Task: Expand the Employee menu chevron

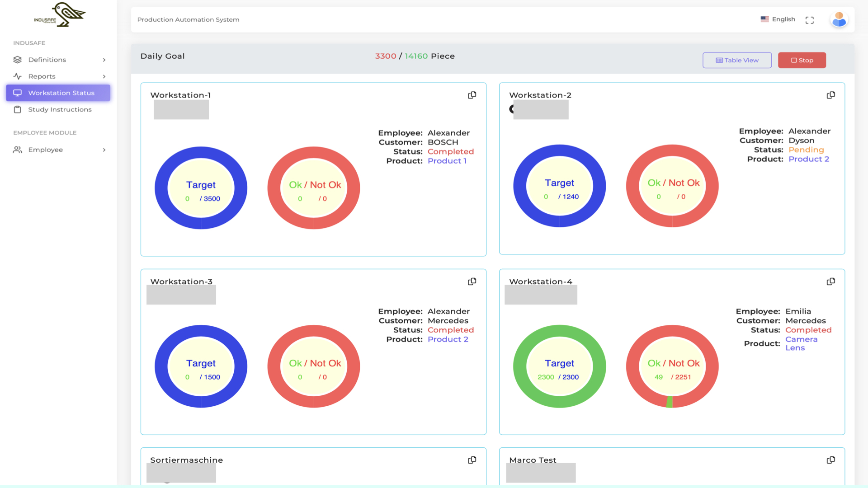Action: [x=104, y=150]
